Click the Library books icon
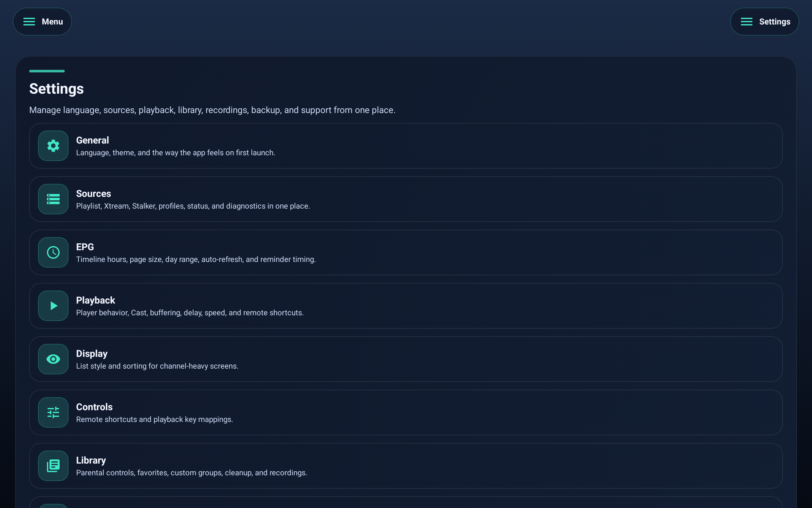This screenshot has width=812, height=508. [53, 466]
